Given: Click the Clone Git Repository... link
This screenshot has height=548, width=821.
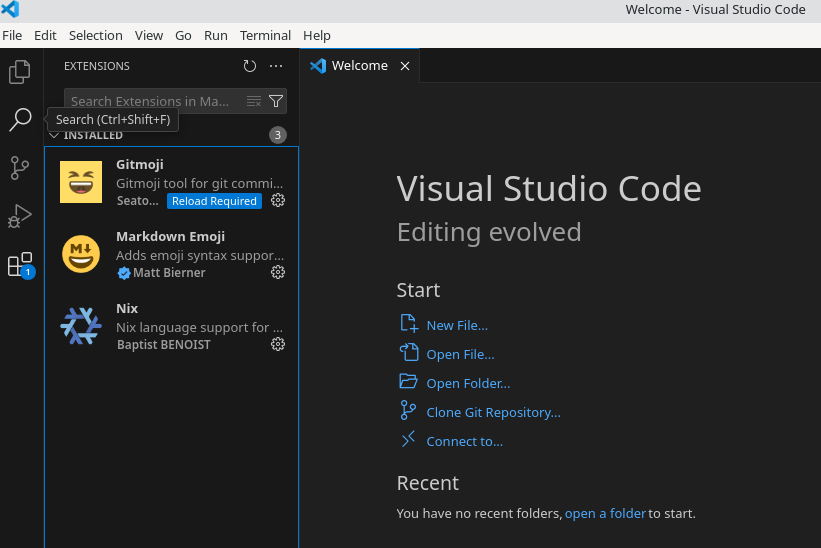Looking at the screenshot, I should point(493,412).
